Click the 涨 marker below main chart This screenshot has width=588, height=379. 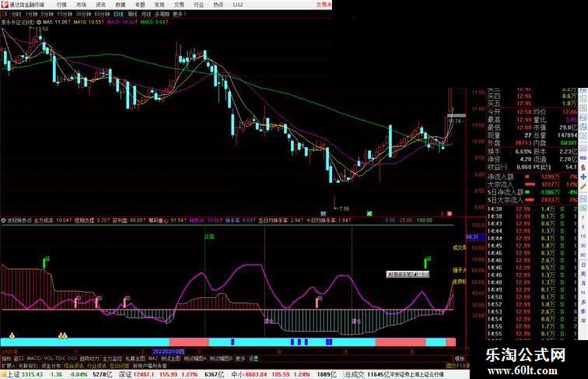(x=449, y=213)
